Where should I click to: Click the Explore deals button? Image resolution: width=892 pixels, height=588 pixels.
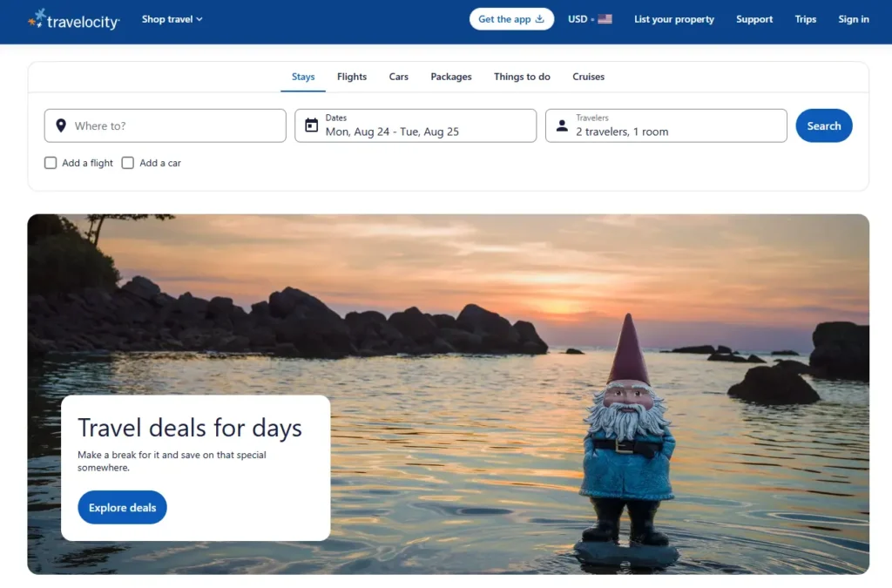coord(122,507)
